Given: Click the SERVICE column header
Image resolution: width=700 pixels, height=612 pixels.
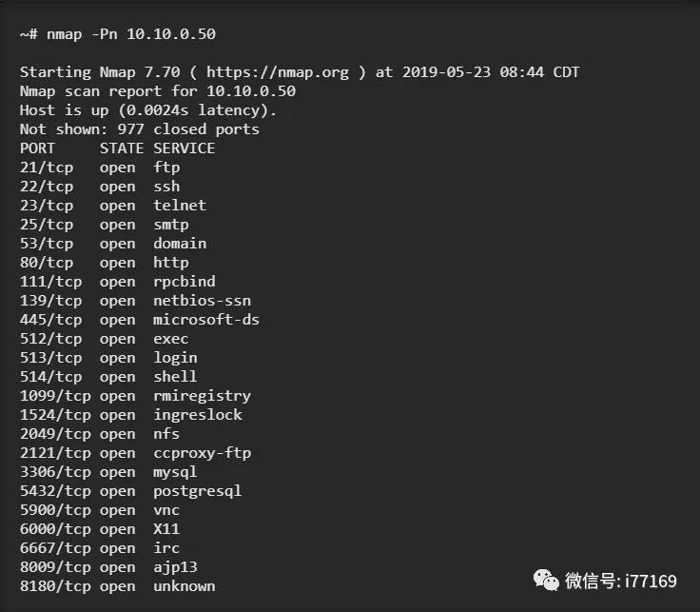Looking at the screenshot, I should point(184,148).
